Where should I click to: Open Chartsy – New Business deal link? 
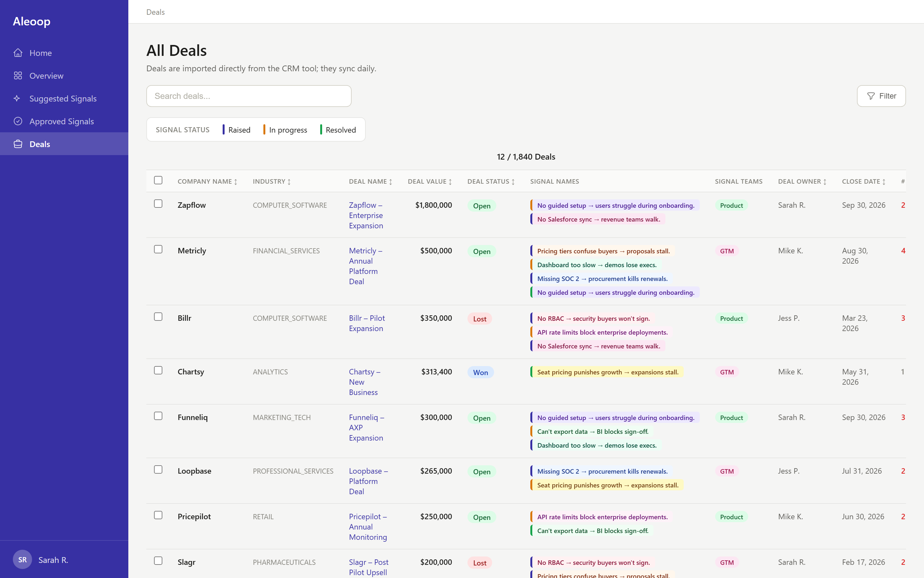(x=365, y=382)
